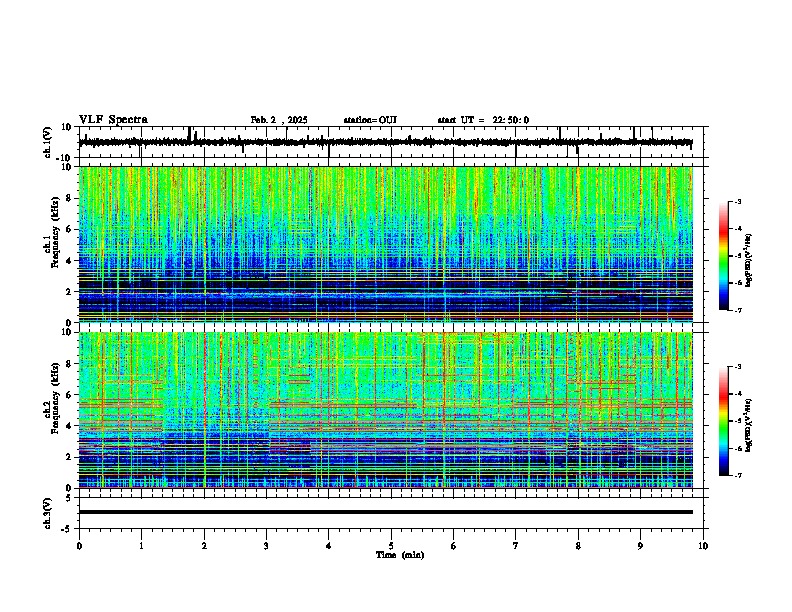The height and width of the screenshot is (612, 792).
Task: Click time axis tick label "2"
Action: pos(204,546)
